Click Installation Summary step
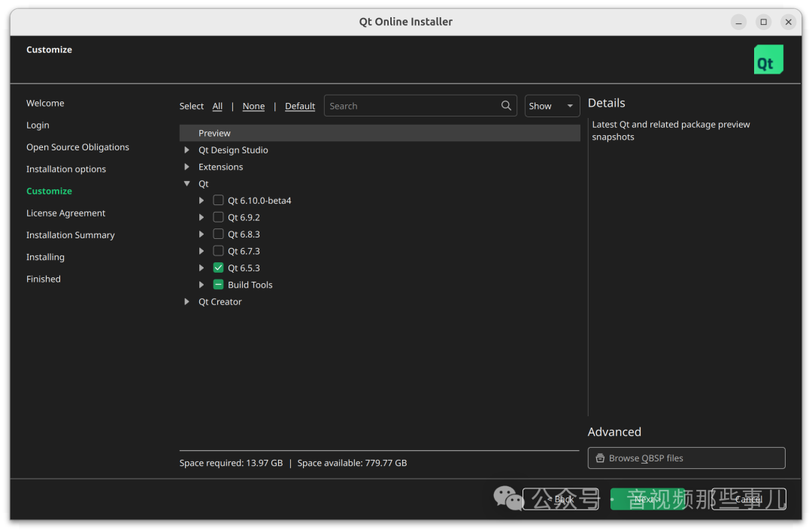Screen dimensions: 812x532 point(71,235)
